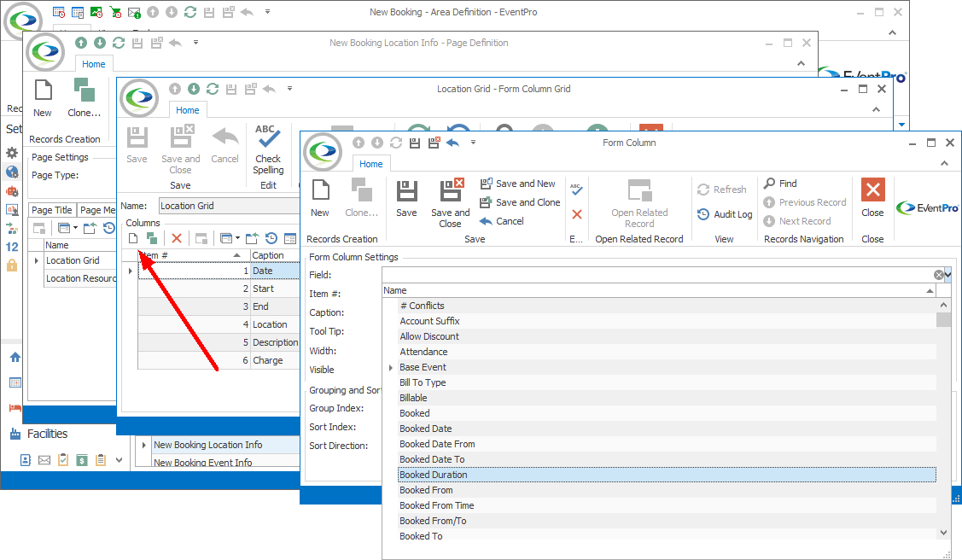This screenshot has width=962, height=560.
Task: Click the undo arrow in Form Column quick access toolbar
Action: click(452, 143)
